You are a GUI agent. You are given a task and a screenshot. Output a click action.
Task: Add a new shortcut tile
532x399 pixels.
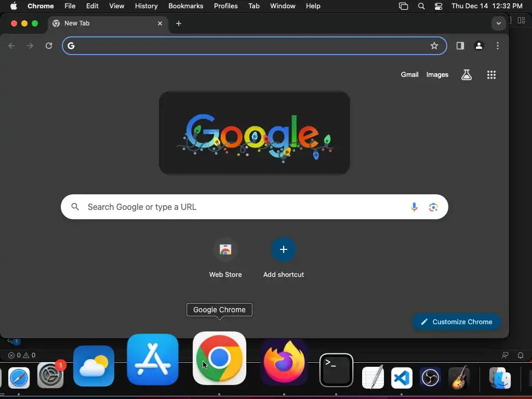coord(284,259)
